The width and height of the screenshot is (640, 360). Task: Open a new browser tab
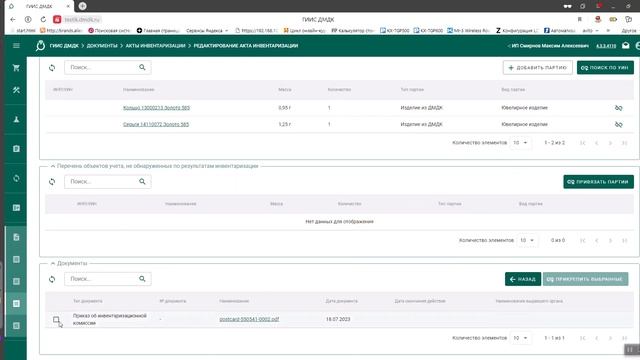(x=82, y=6)
